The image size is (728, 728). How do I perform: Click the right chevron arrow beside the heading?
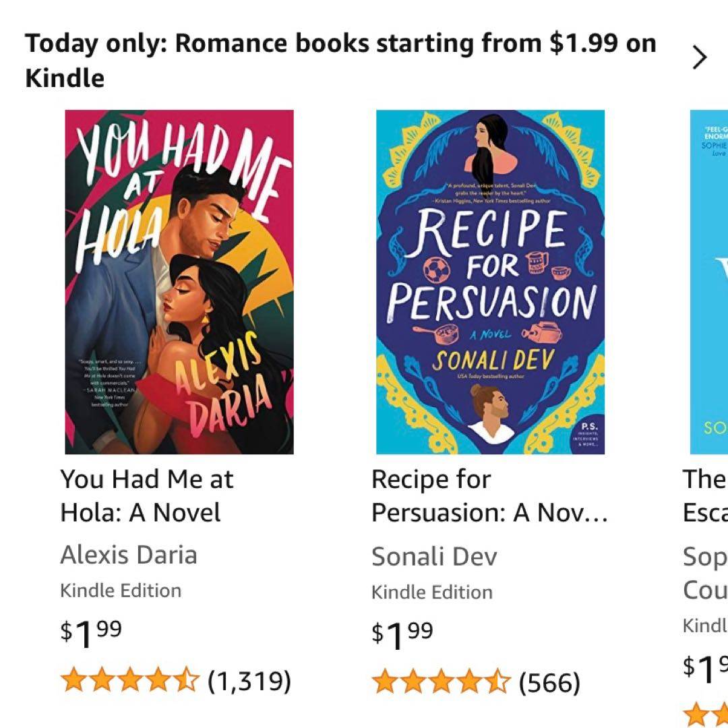(700, 59)
